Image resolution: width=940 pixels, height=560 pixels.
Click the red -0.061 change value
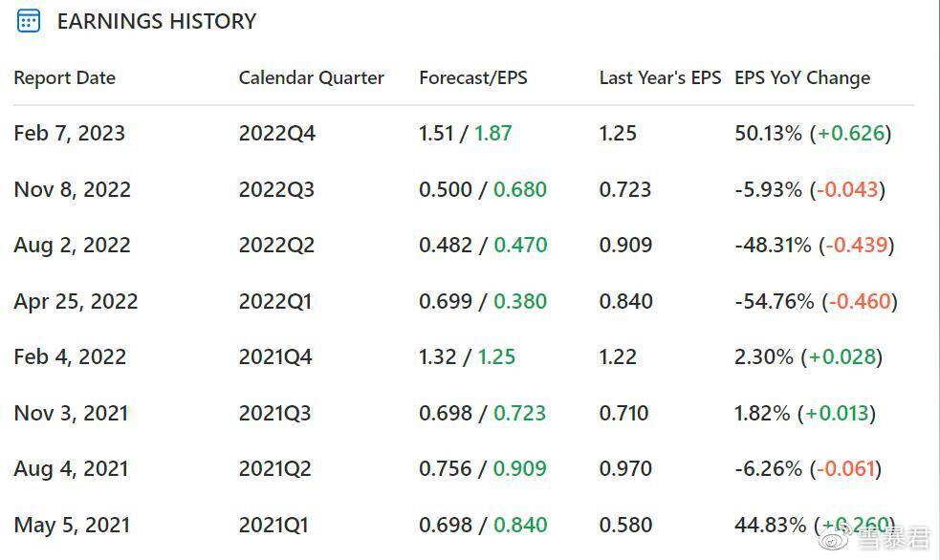point(845,468)
